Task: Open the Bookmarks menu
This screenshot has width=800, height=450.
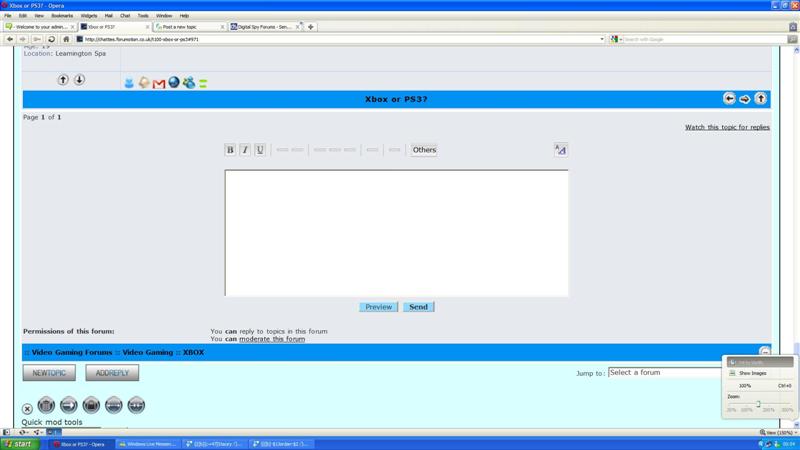Action: point(62,16)
